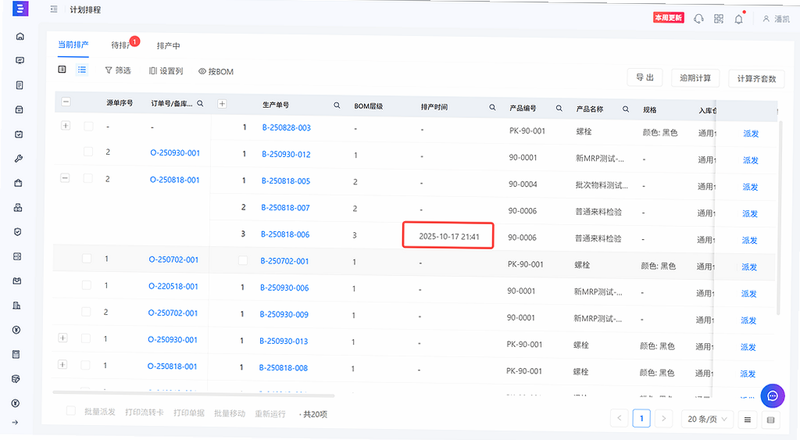Toggle the header select-all minus checkbox
The width and height of the screenshot is (800, 440).
coord(66,102)
